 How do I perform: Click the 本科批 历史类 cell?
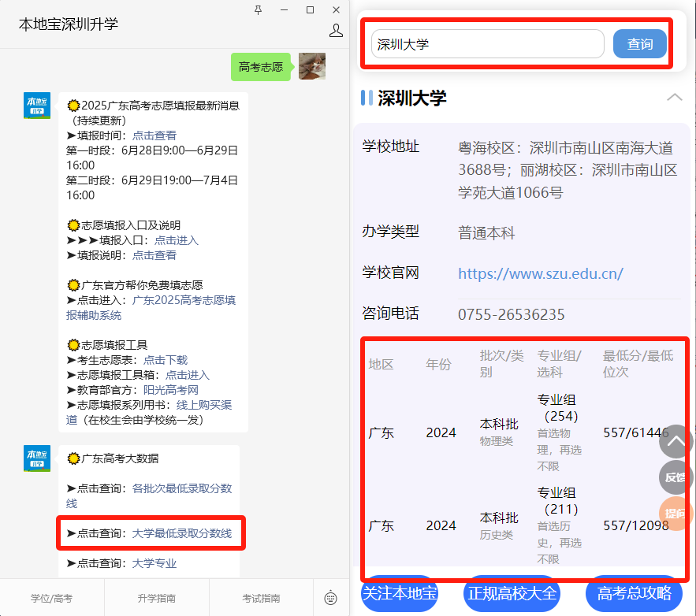click(499, 525)
